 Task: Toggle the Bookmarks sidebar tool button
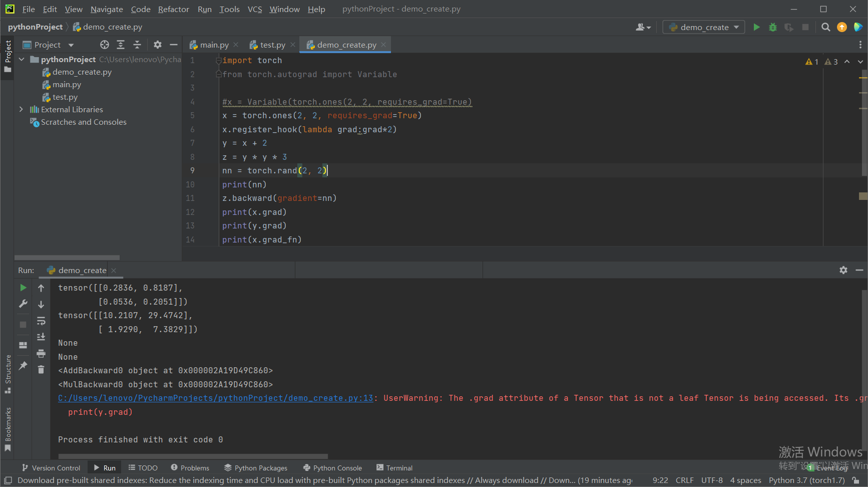[8, 429]
